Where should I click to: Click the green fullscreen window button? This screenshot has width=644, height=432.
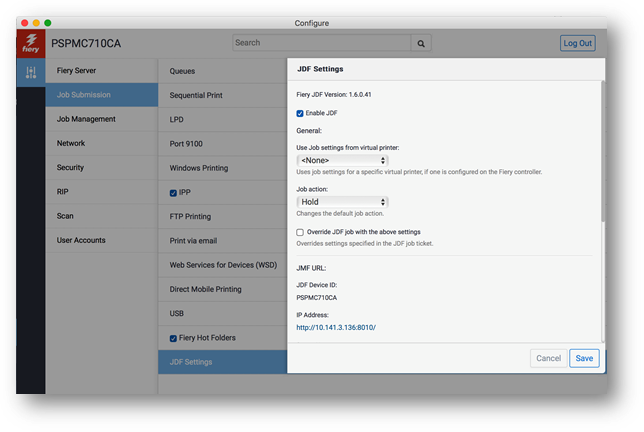pos(48,23)
